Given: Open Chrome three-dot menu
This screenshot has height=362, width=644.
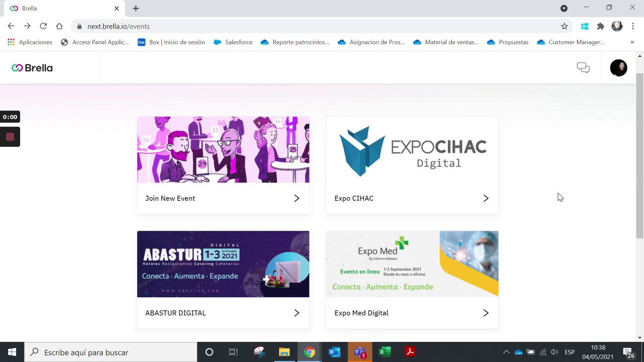Looking at the screenshot, I should pyautogui.click(x=633, y=26).
